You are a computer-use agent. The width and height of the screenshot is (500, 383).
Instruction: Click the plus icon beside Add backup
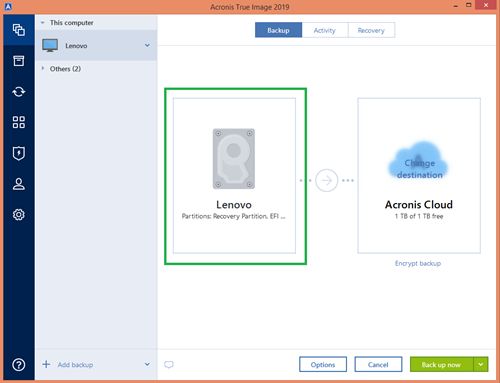point(46,364)
